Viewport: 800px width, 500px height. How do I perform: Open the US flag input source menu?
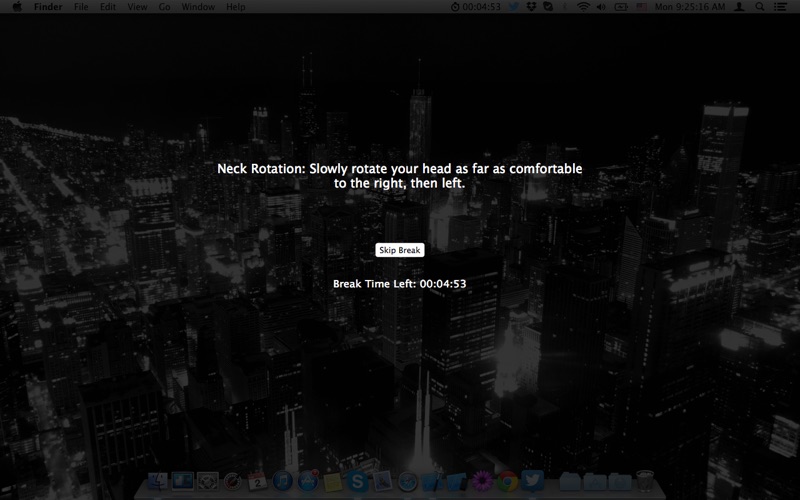pos(641,7)
